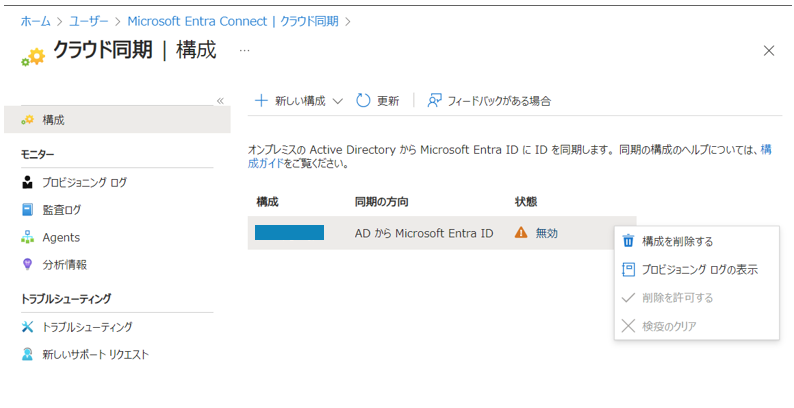
Task: Click the plus icon for 新しい構成
Action: [261, 100]
